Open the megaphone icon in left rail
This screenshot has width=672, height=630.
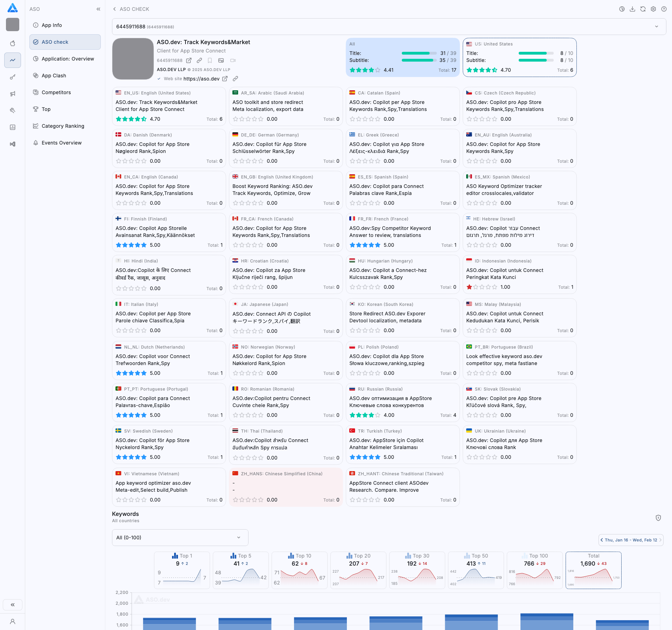click(13, 94)
